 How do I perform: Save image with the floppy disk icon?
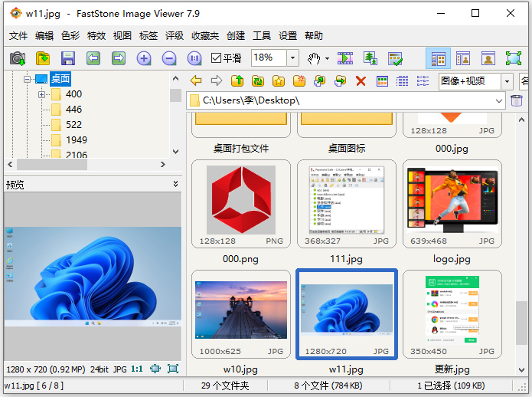click(68, 58)
